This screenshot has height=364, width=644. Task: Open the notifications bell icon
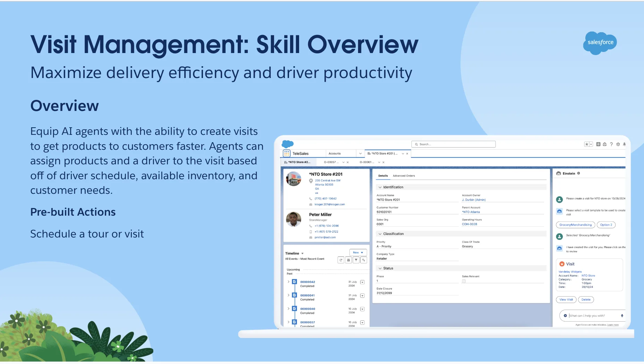pyautogui.click(x=624, y=144)
